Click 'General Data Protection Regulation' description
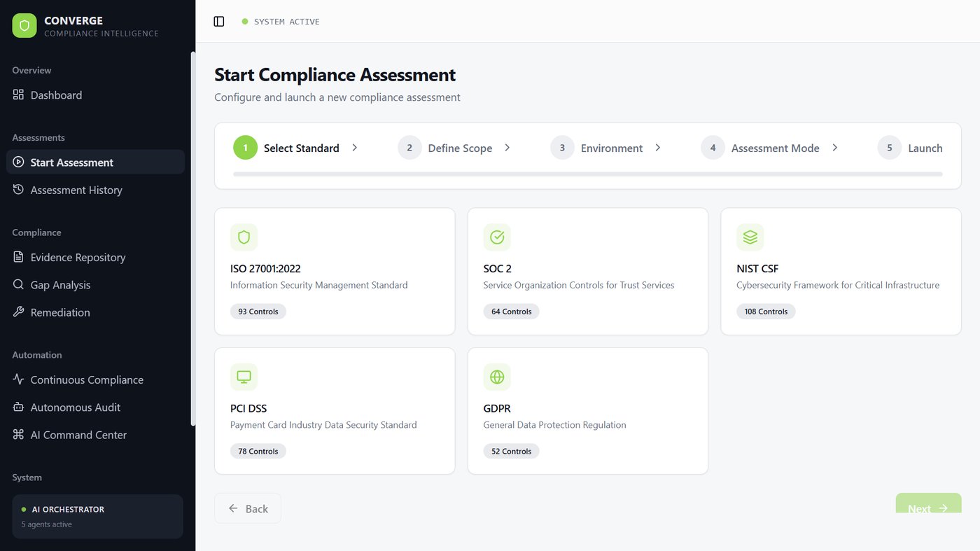The image size is (980, 551). 555,425
